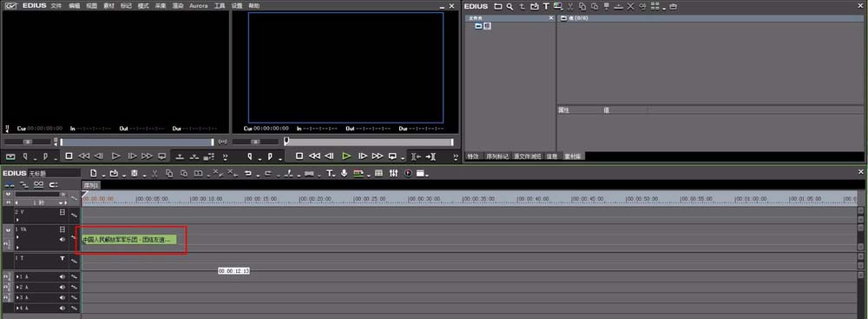The height and width of the screenshot is (319, 868).
Task: Click the Loop play icon in the recorder
Action: (x=392, y=156)
